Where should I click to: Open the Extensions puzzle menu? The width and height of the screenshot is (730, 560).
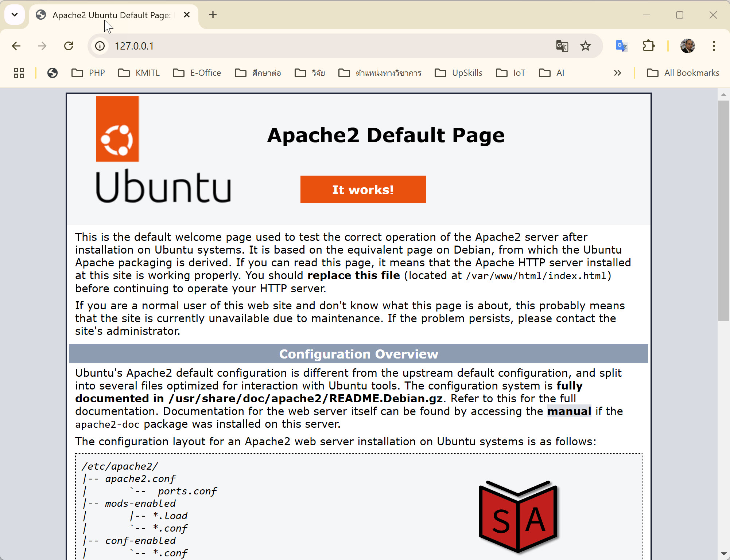pos(649,46)
